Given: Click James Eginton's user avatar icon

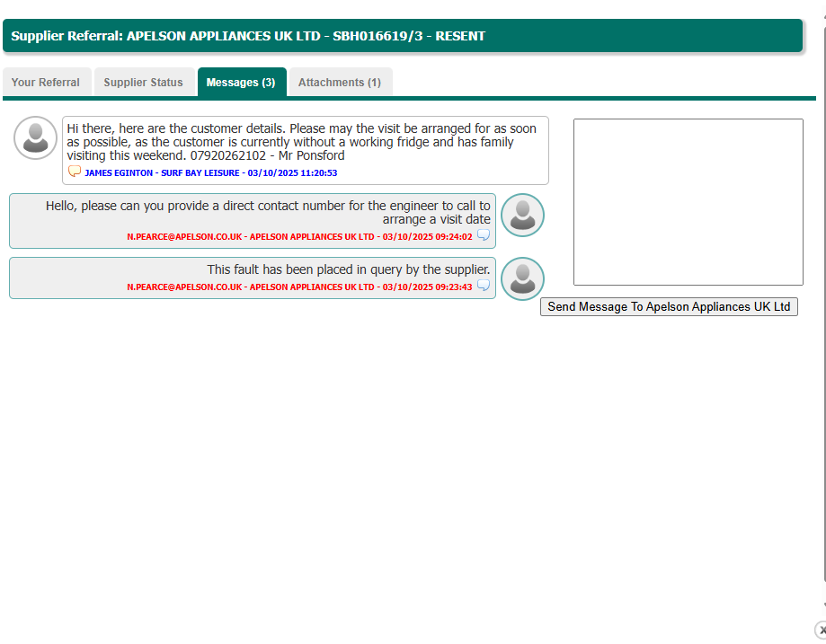Looking at the screenshot, I should point(35,138).
